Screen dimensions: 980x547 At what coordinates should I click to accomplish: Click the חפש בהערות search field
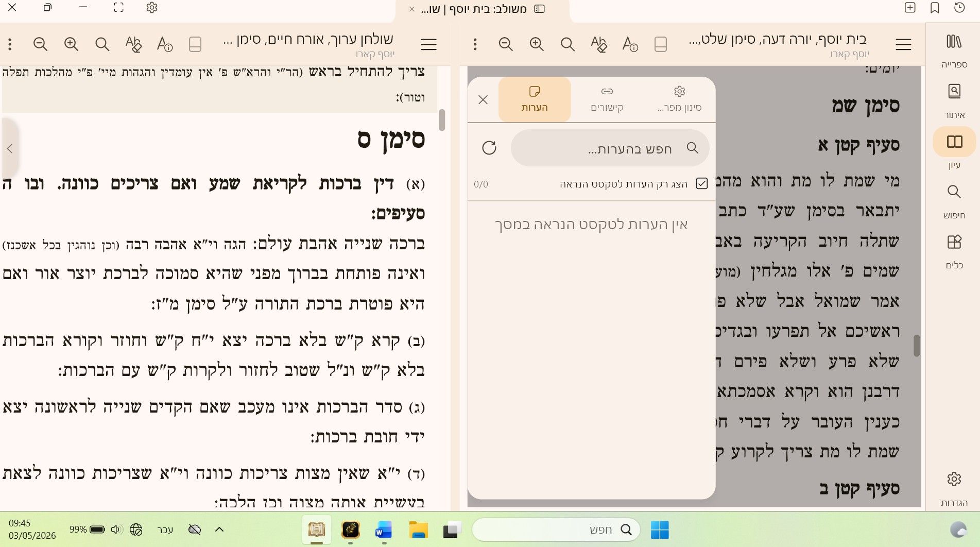click(x=610, y=148)
